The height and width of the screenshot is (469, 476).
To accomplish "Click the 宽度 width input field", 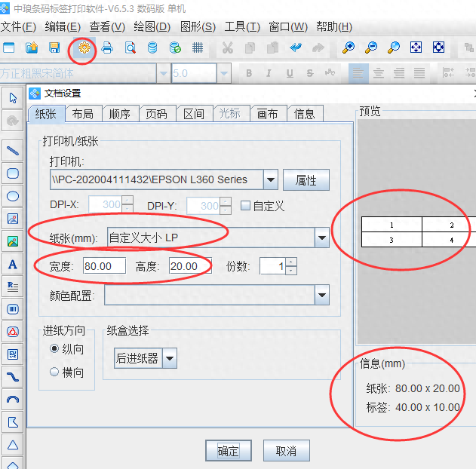I will click(104, 266).
